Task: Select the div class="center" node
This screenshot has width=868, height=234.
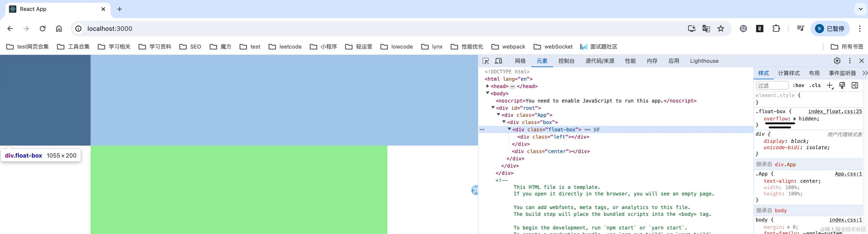Action: (x=551, y=151)
